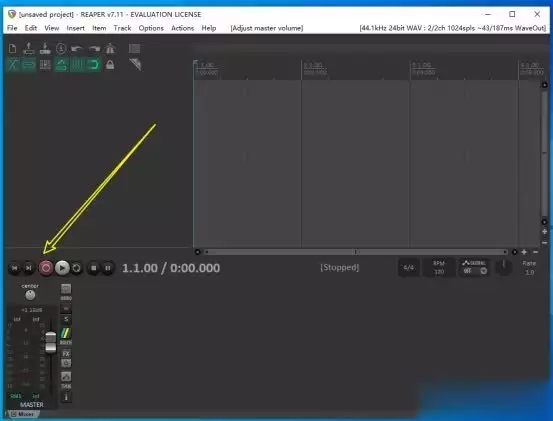The height and width of the screenshot is (421, 553).
Task: Click the Stop transport button
Action: 93,268
